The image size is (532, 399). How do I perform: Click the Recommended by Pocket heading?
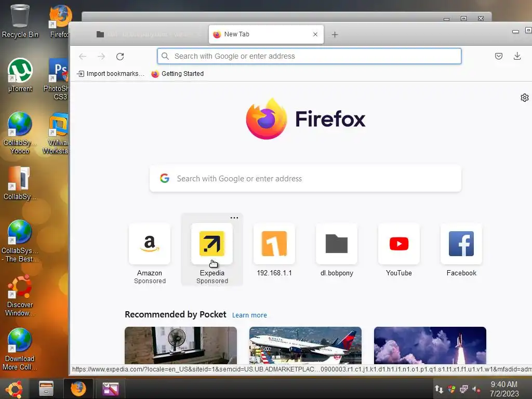(x=176, y=314)
